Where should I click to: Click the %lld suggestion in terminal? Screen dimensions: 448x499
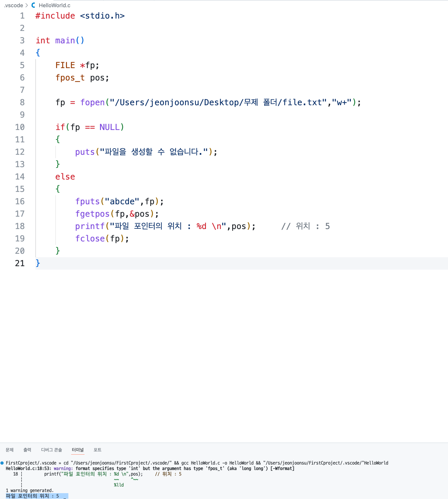(x=119, y=485)
